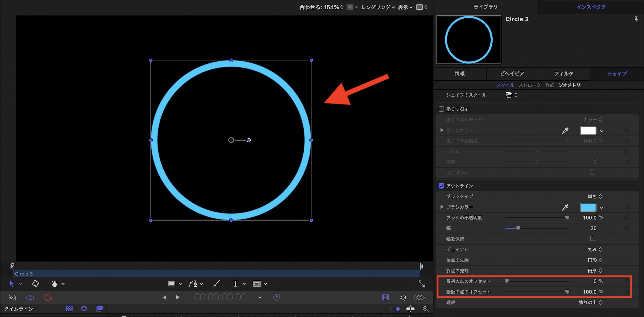
Task: Select the 3D transform tool
Action: (x=36, y=284)
